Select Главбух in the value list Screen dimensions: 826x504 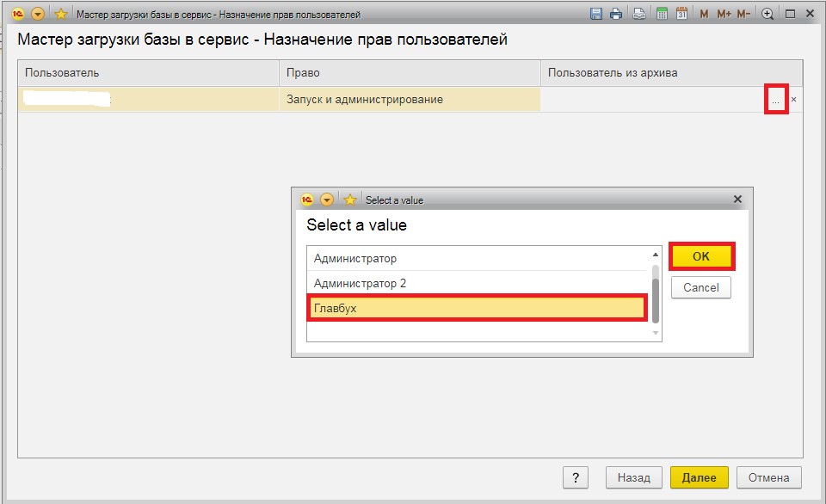(477, 308)
